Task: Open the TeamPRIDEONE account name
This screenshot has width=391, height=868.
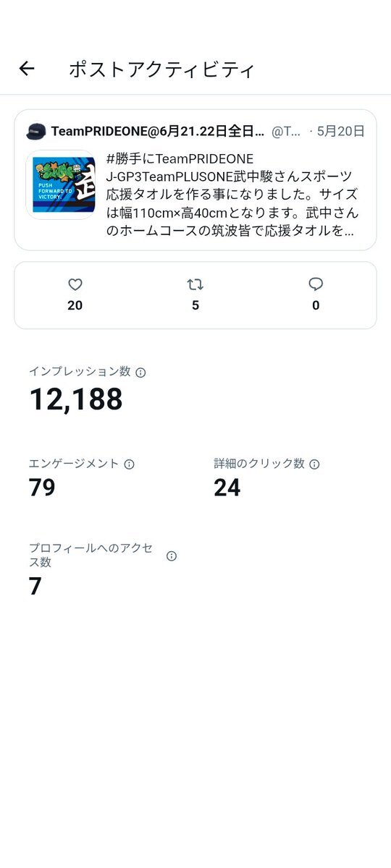Action: (x=157, y=132)
